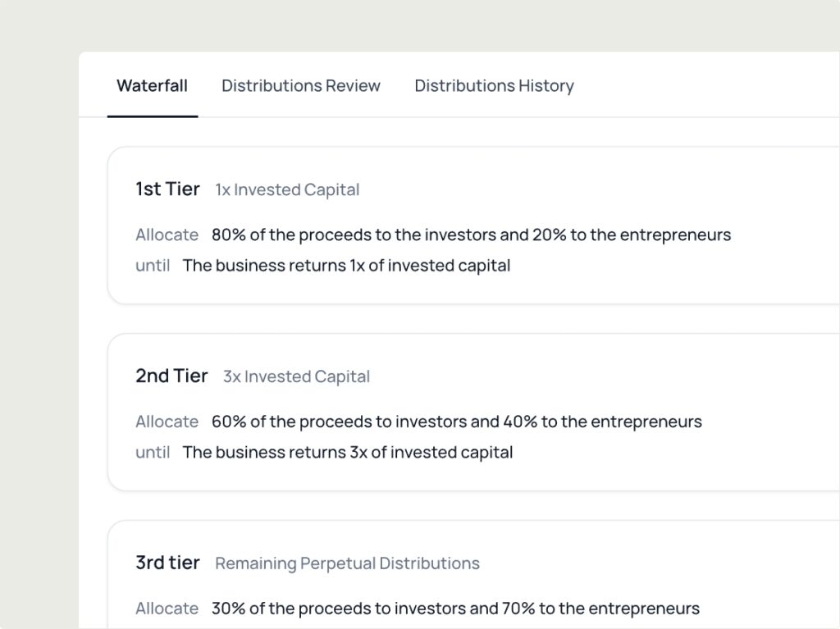Edit the 60% investors allocation text

point(457,422)
